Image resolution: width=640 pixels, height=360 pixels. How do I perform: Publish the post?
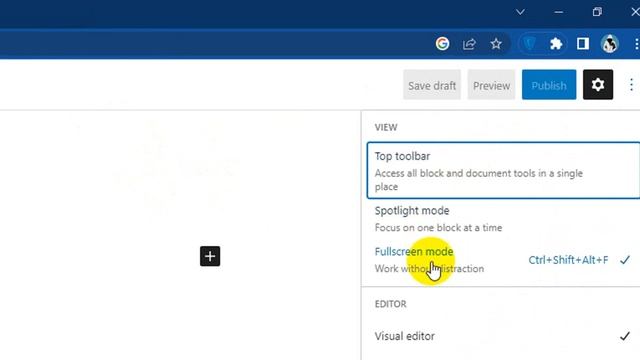click(549, 85)
